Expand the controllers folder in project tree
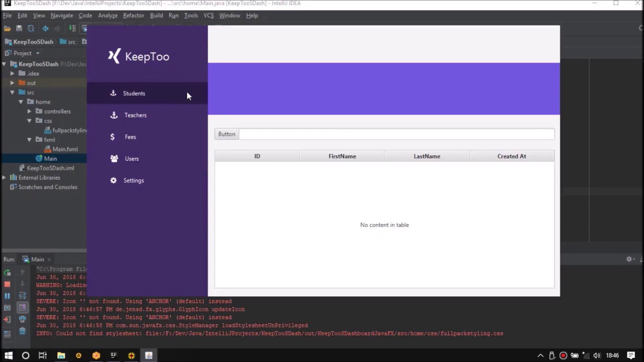 [29, 112]
